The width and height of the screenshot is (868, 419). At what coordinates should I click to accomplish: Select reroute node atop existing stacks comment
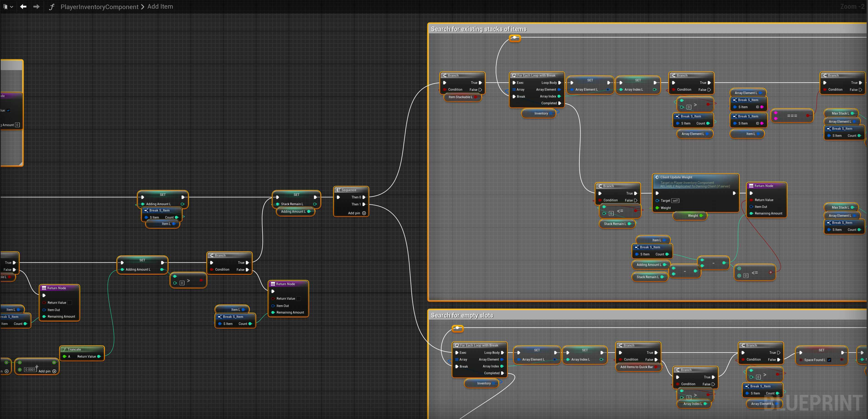[x=515, y=38]
